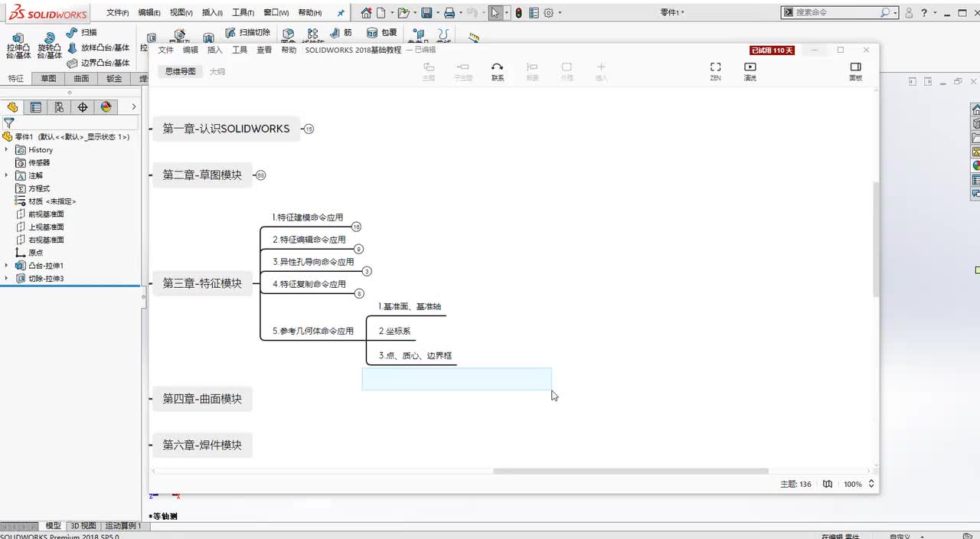The image size is (980, 539).
Task: Select the 思维导图 mind map view
Action: pos(181,71)
